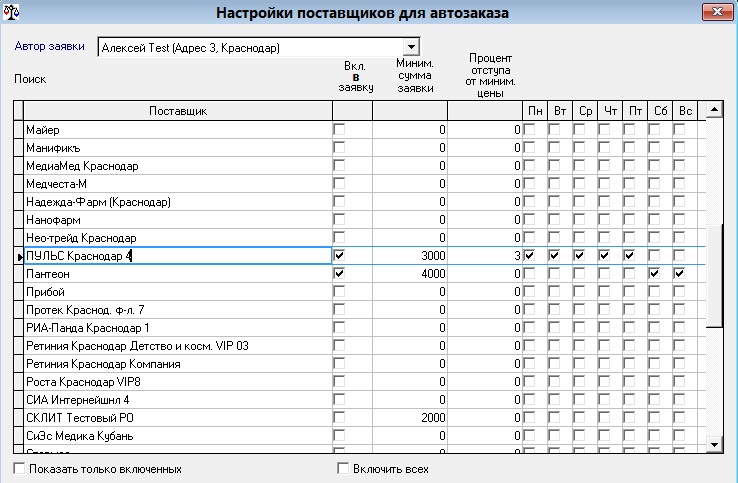Click the scales app icon in title bar
The height and width of the screenshot is (483, 738).
click(x=12, y=13)
